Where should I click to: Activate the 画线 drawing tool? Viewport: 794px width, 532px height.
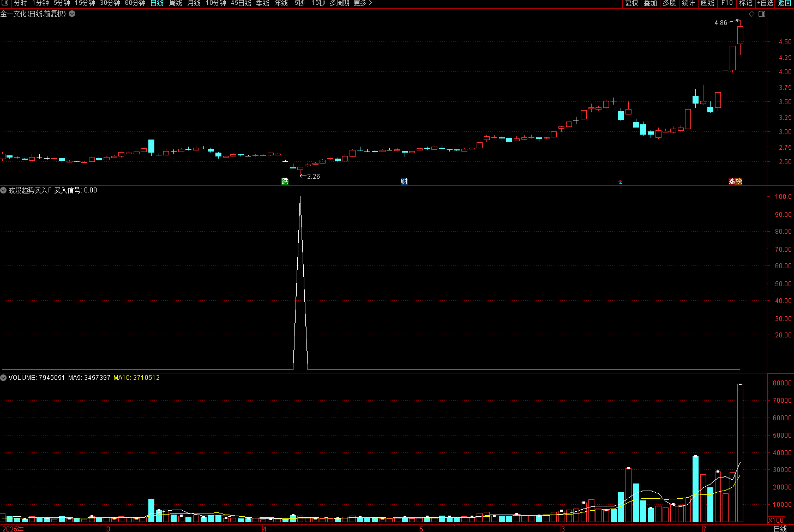pos(707,3)
